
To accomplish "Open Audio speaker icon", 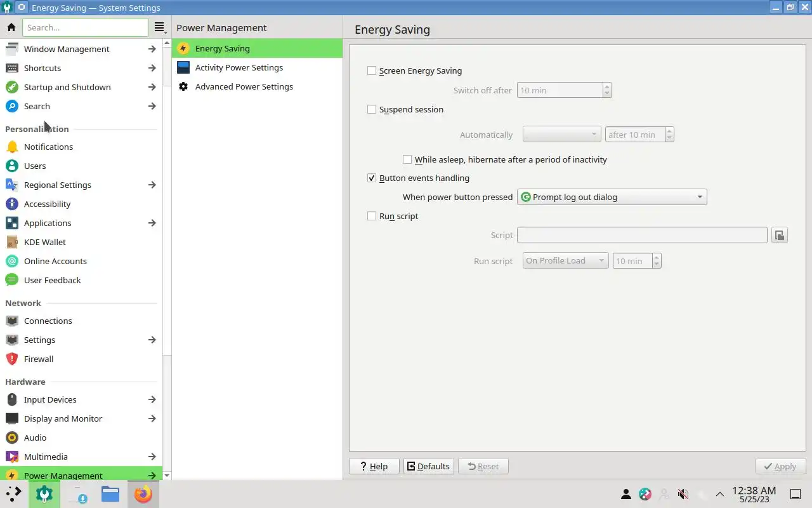I will point(12,438).
